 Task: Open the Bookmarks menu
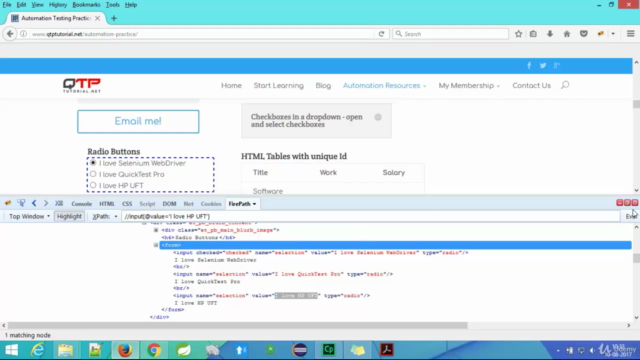click(86, 5)
